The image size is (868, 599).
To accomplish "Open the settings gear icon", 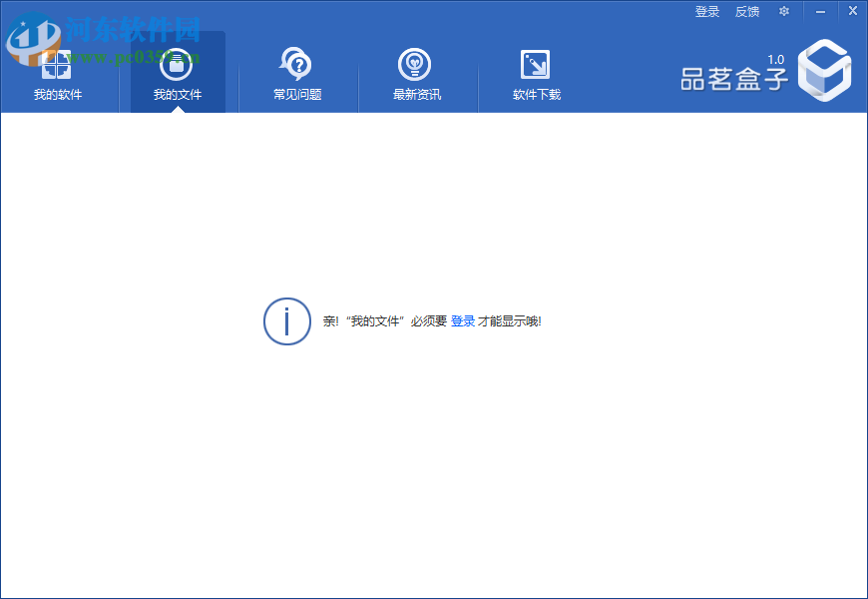I will [x=783, y=11].
